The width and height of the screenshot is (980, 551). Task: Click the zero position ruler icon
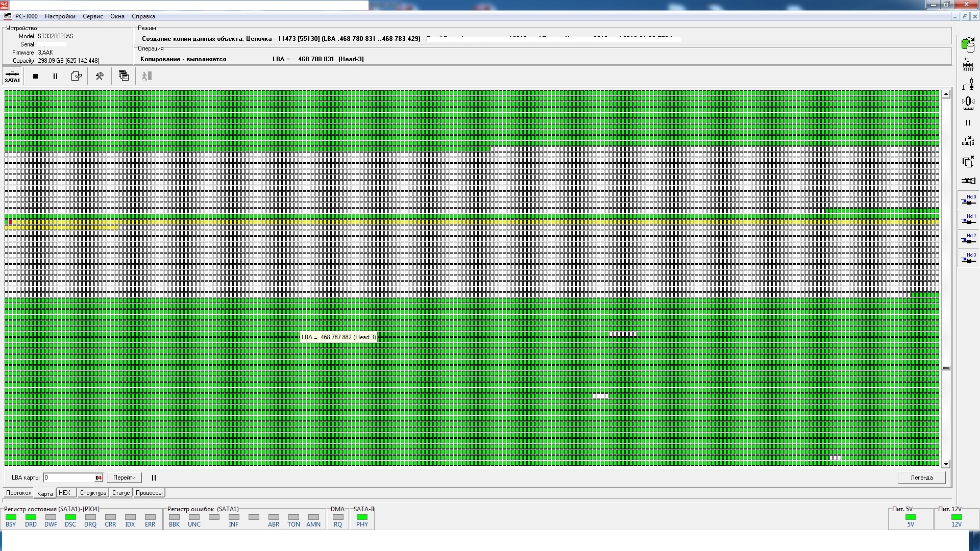tap(968, 103)
